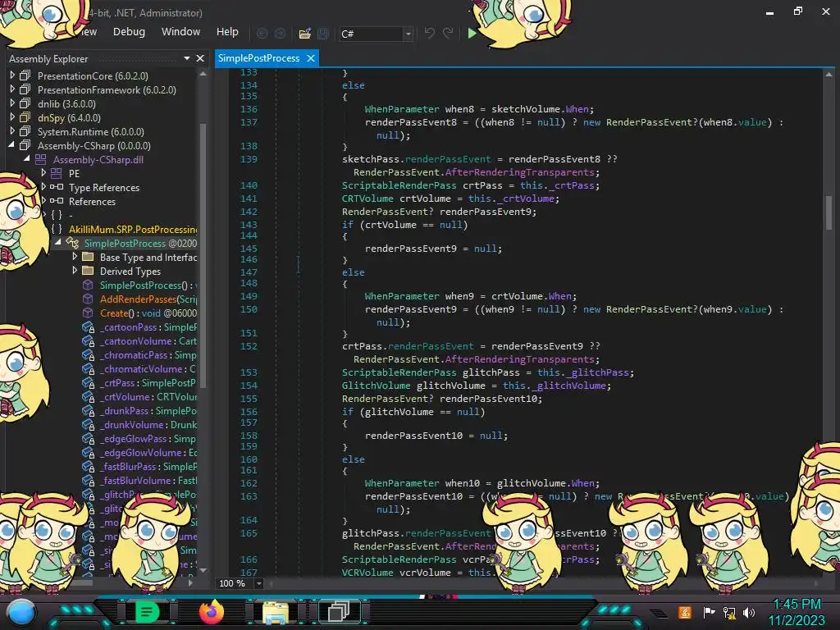840x630 pixels.
Task: Click WhenParameter on line 149
Action: click(x=402, y=295)
